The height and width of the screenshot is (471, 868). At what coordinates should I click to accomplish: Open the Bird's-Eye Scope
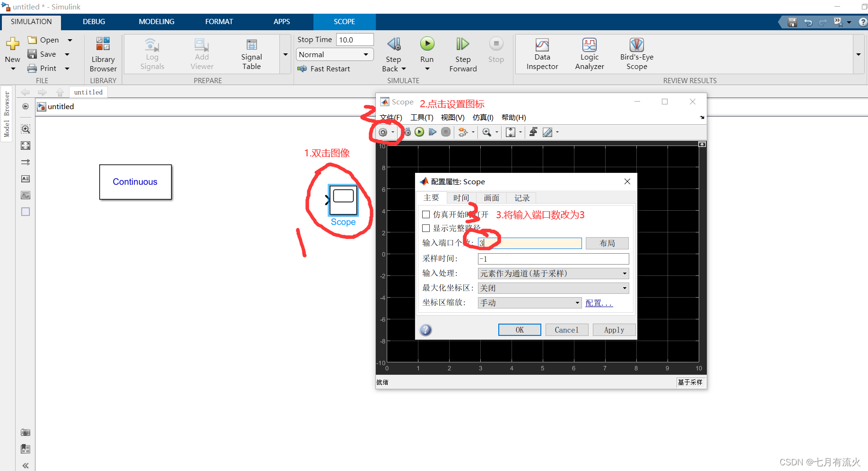click(x=637, y=54)
